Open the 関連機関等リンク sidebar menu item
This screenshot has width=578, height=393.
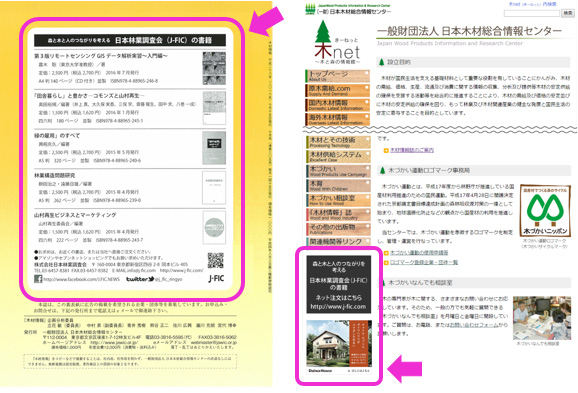(x=338, y=241)
